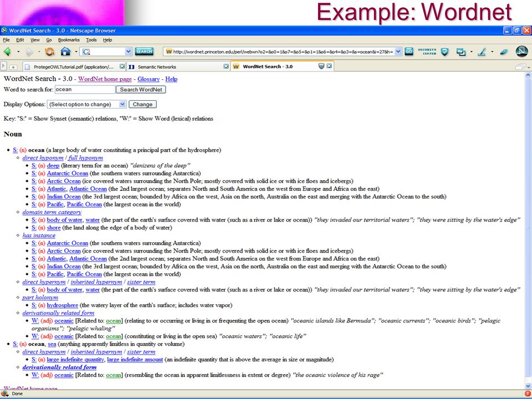Open the Go menu
This screenshot has width=532, height=399.
[x=49, y=40]
